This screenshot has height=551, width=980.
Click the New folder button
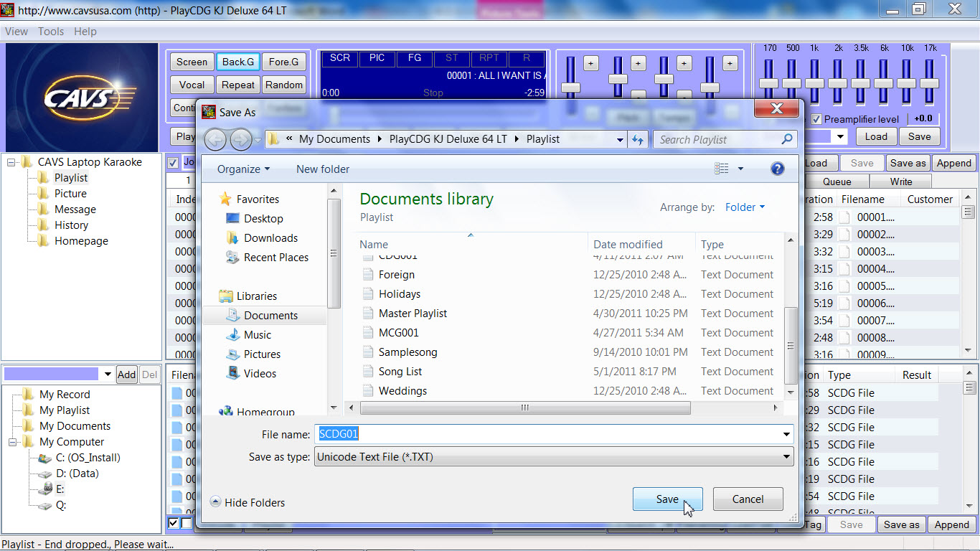pyautogui.click(x=323, y=169)
